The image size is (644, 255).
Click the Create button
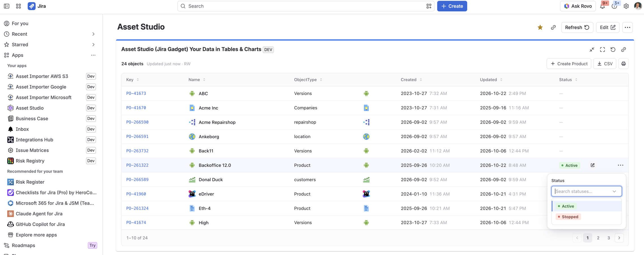(452, 6)
